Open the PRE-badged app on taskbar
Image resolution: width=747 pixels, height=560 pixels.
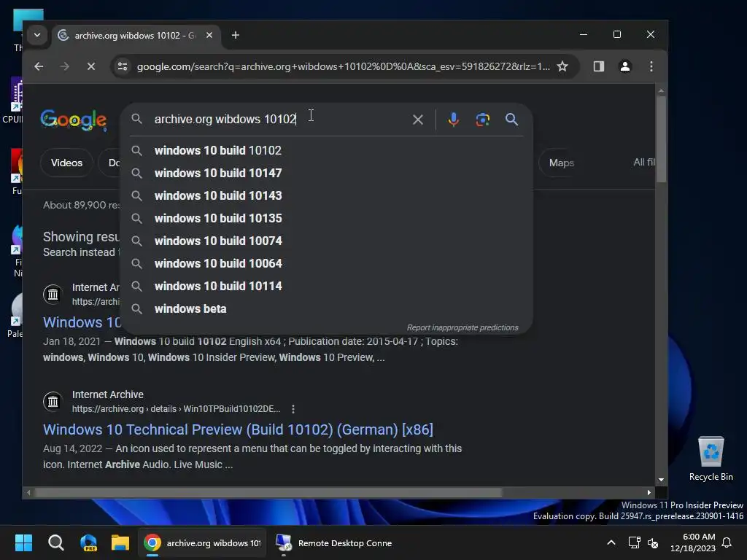pyautogui.click(x=88, y=542)
